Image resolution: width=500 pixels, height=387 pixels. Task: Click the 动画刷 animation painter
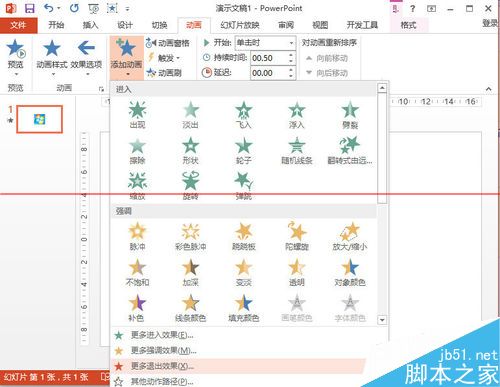(164, 72)
